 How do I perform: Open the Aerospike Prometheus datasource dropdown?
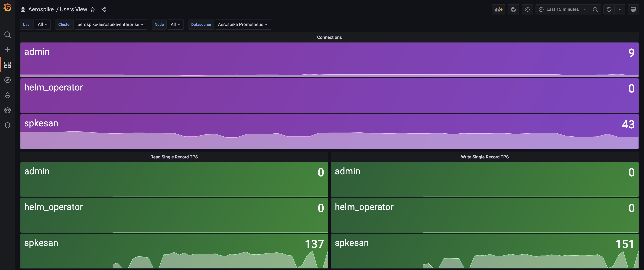(242, 25)
